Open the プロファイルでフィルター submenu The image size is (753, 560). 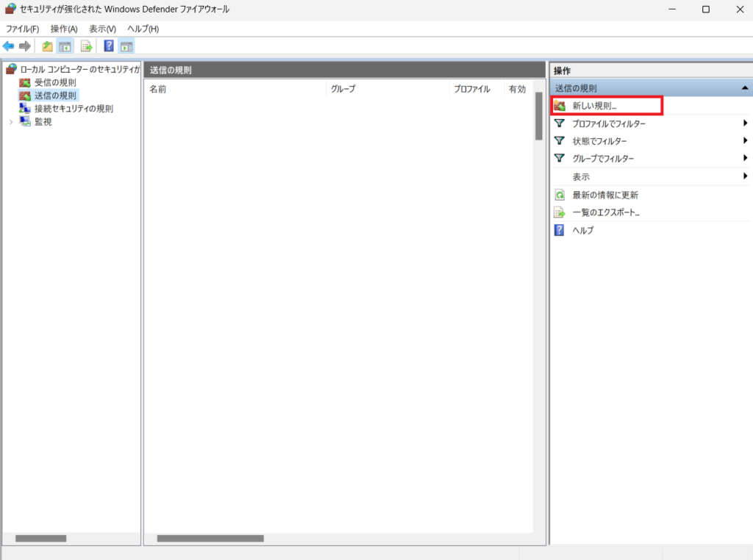pos(651,123)
